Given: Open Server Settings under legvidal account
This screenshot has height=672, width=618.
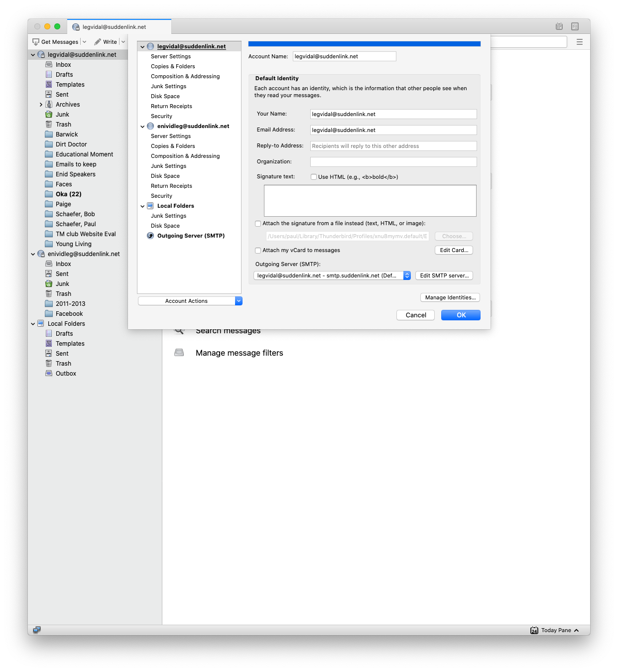Looking at the screenshot, I should click(x=171, y=56).
